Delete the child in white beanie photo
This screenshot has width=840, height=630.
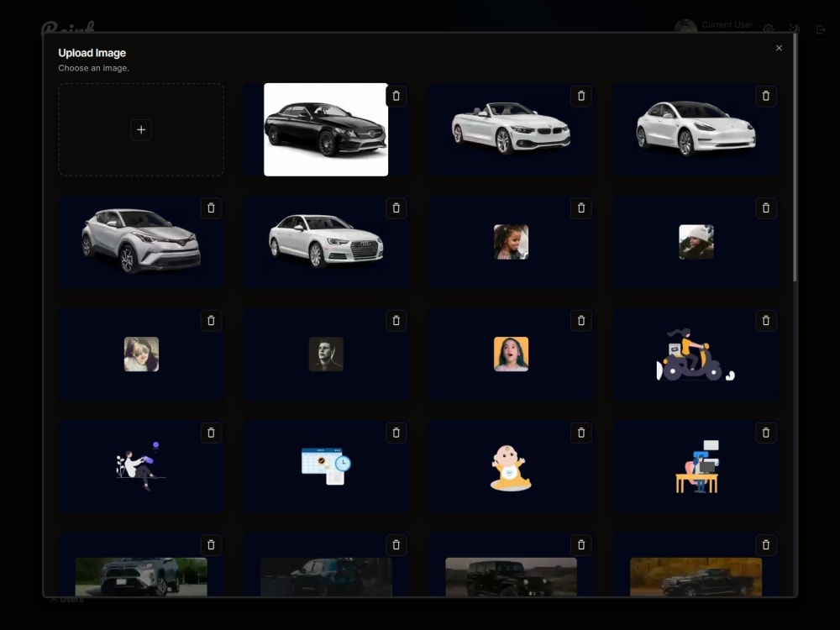(x=766, y=208)
